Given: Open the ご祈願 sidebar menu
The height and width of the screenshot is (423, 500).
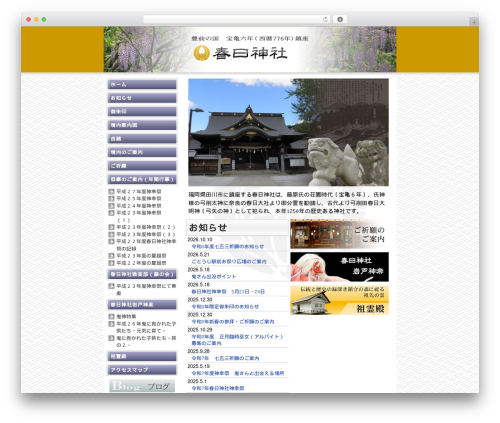Looking at the screenshot, I should (142, 166).
